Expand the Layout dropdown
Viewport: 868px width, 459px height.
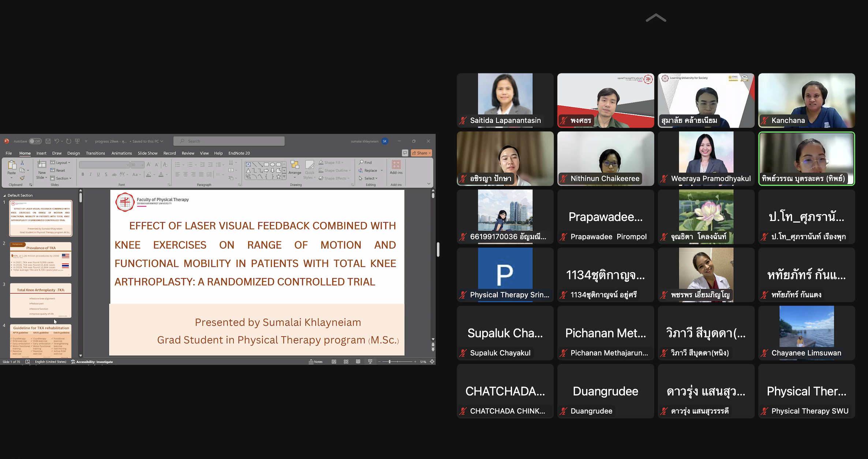click(61, 163)
